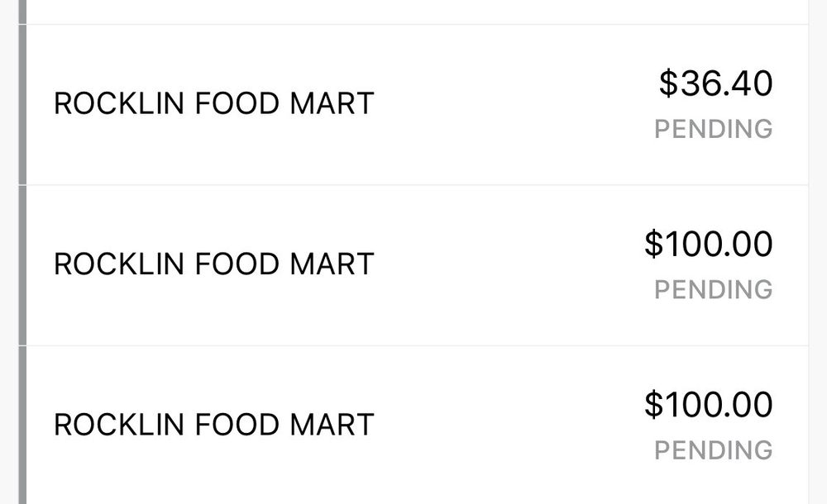
Task: Click gray status bar of middle transaction
Action: 22,264
